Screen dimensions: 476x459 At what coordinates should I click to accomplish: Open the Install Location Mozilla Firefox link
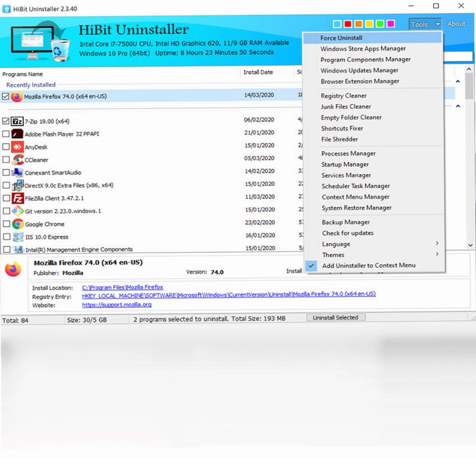[x=123, y=287]
